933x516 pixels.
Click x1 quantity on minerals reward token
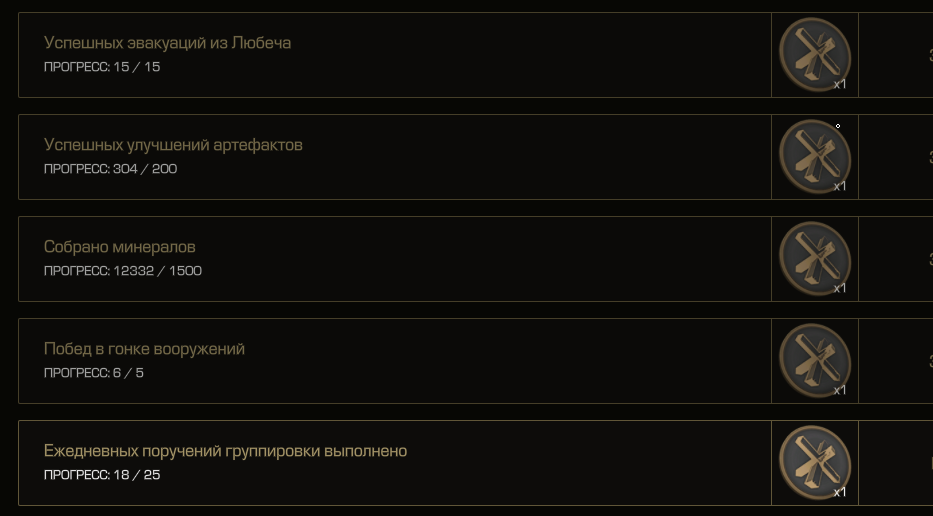coord(840,288)
